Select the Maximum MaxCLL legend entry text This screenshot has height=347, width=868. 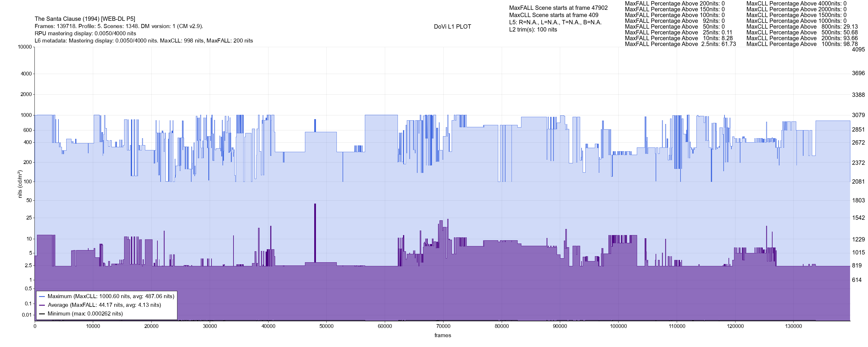[111, 296]
